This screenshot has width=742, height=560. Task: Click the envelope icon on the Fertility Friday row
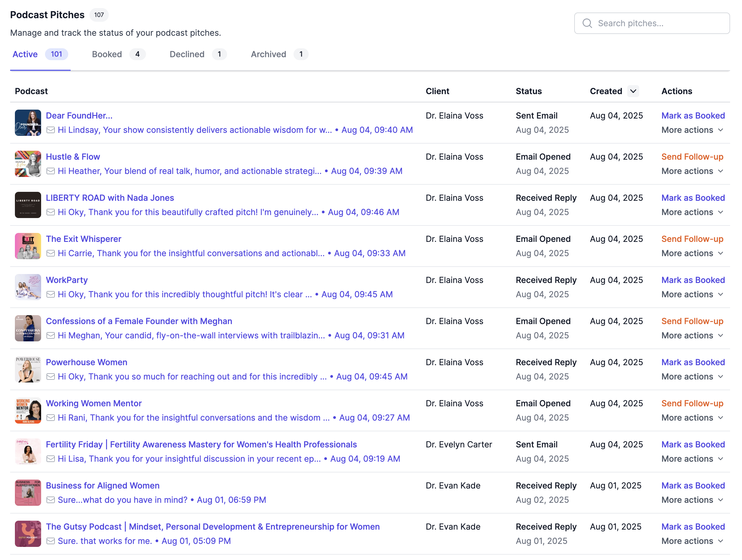tap(51, 459)
